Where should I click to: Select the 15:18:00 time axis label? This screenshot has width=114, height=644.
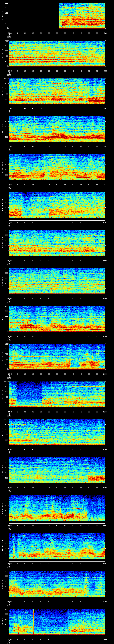(x=9, y=563)
